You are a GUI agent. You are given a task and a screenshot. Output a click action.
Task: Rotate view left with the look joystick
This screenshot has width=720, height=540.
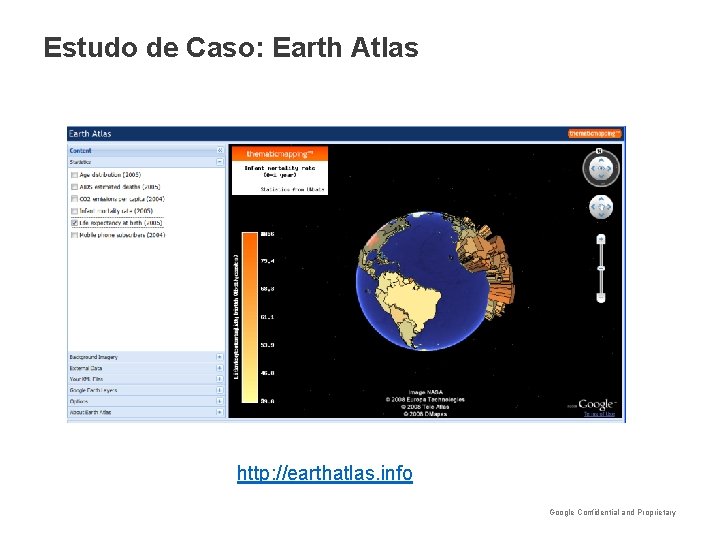tap(593, 169)
